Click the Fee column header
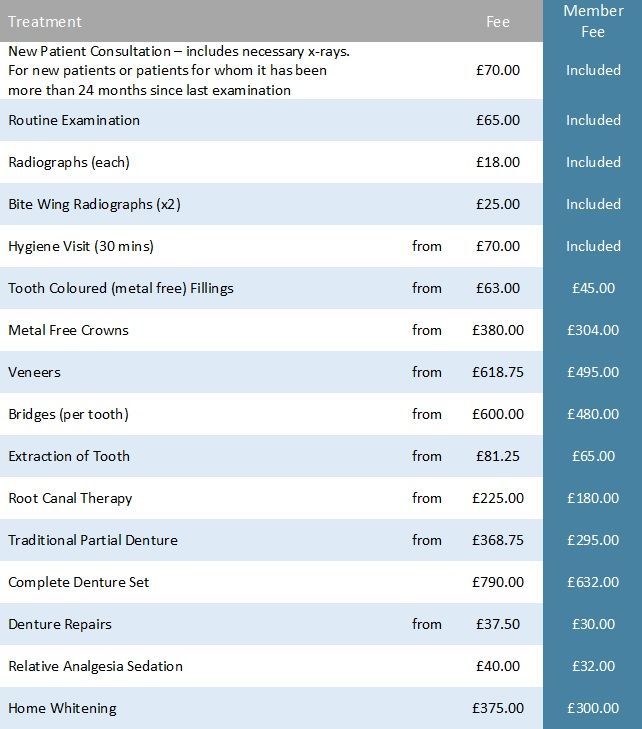This screenshot has height=729, width=642. 497,22
